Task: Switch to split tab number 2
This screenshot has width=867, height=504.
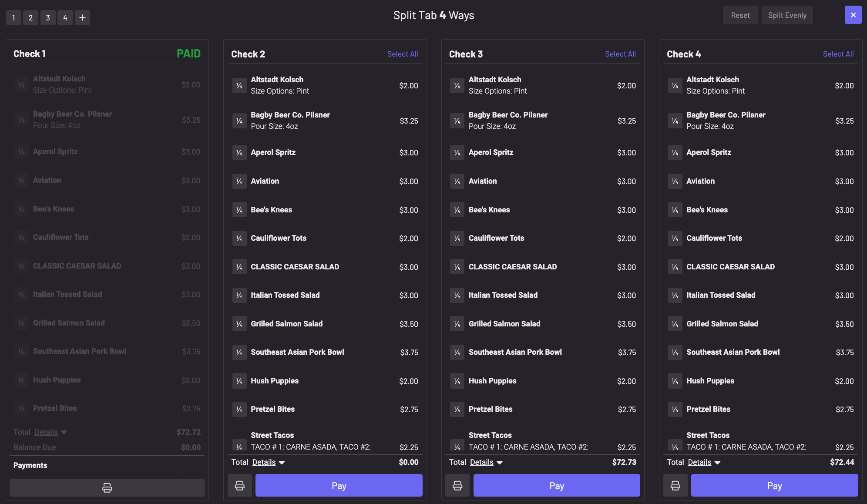Action: pyautogui.click(x=30, y=18)
